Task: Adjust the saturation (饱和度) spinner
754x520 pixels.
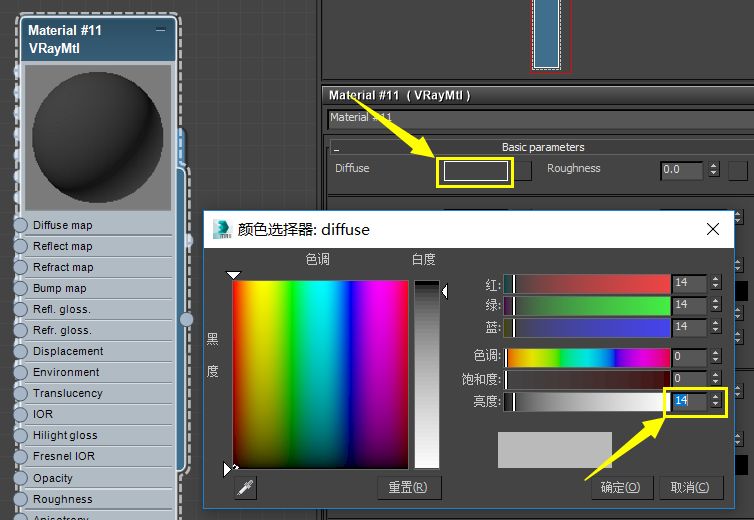Action: 716,379
